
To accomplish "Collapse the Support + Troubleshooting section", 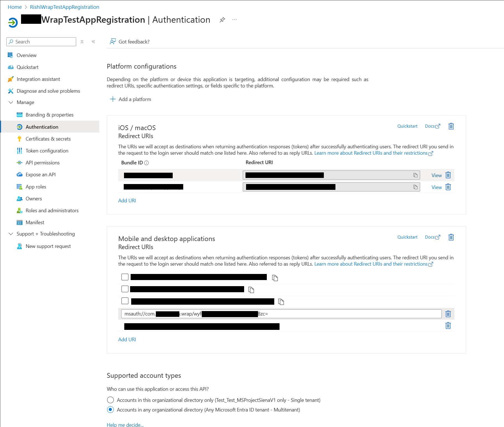I will 11,234.
